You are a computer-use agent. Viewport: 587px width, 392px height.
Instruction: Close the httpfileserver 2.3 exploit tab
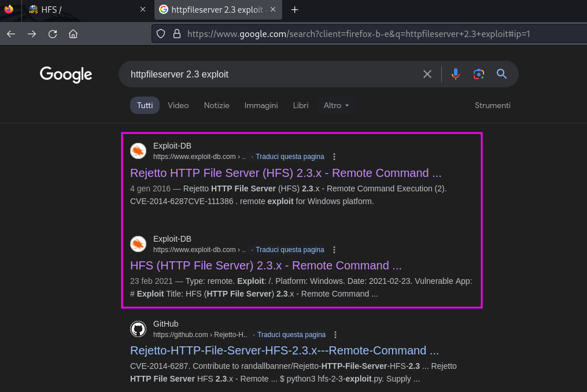point(273,10)
